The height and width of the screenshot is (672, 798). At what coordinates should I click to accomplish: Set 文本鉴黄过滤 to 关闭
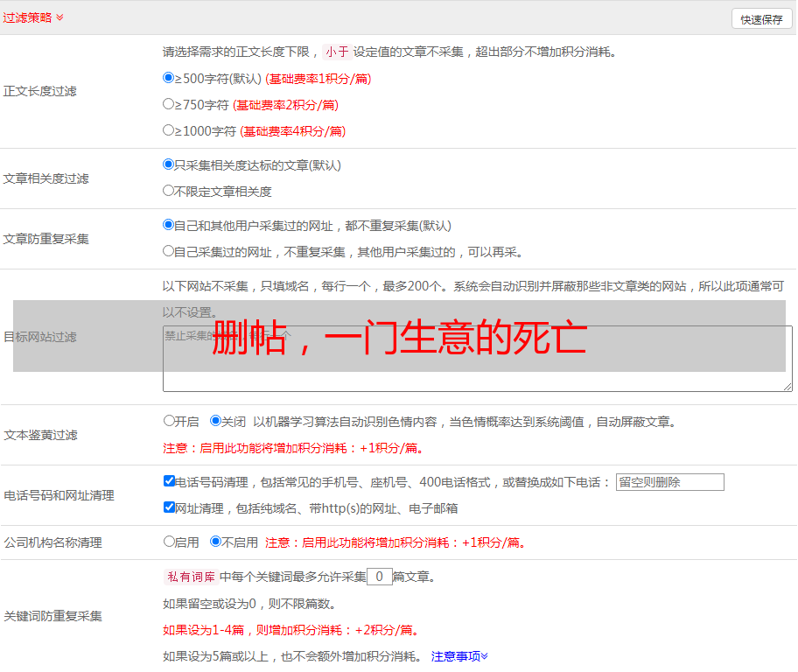tap(215, 421)
